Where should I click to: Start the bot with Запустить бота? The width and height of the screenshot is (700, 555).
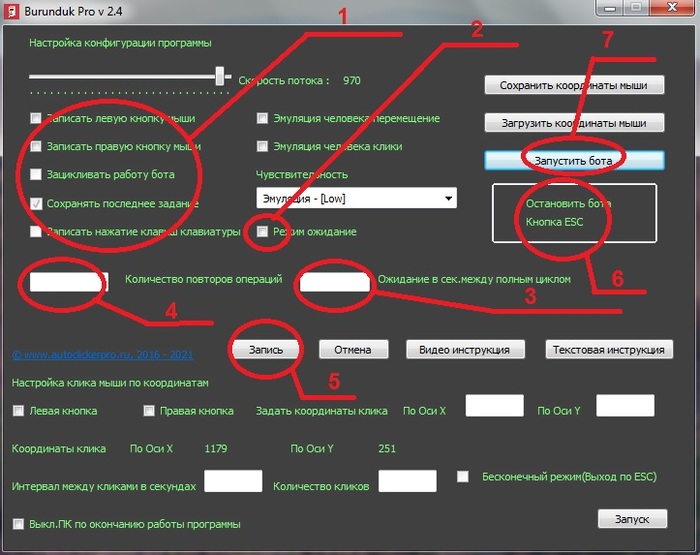pyautogui.click(x=574, y=160)
